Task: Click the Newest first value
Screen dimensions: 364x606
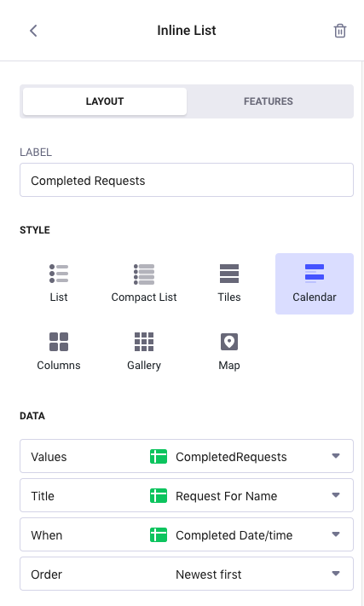Action: (x=209, y=574)
